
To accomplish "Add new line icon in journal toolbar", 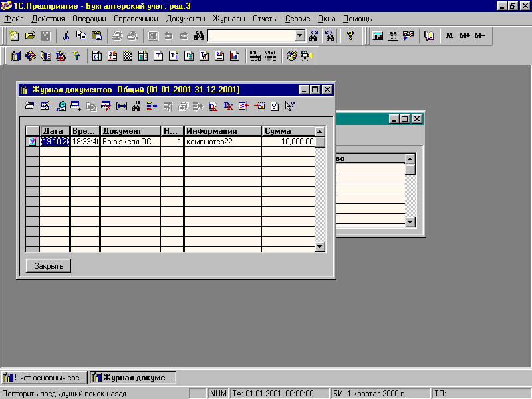I will pyautogui.click(x=29, y=106).
